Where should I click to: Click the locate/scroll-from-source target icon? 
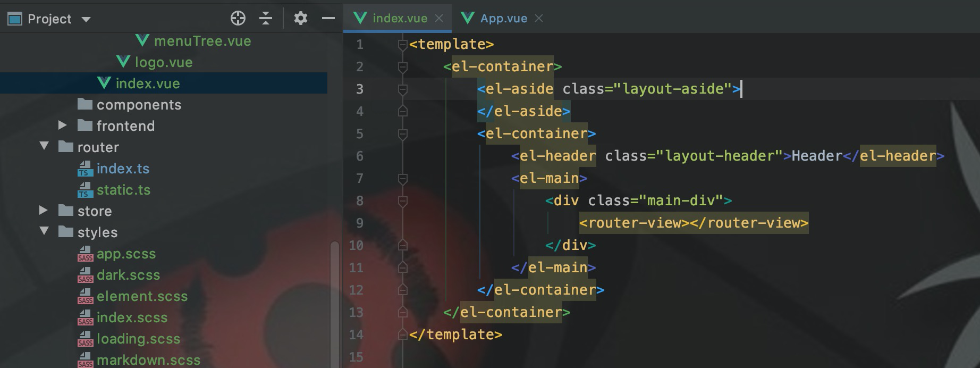coord(238,19)
